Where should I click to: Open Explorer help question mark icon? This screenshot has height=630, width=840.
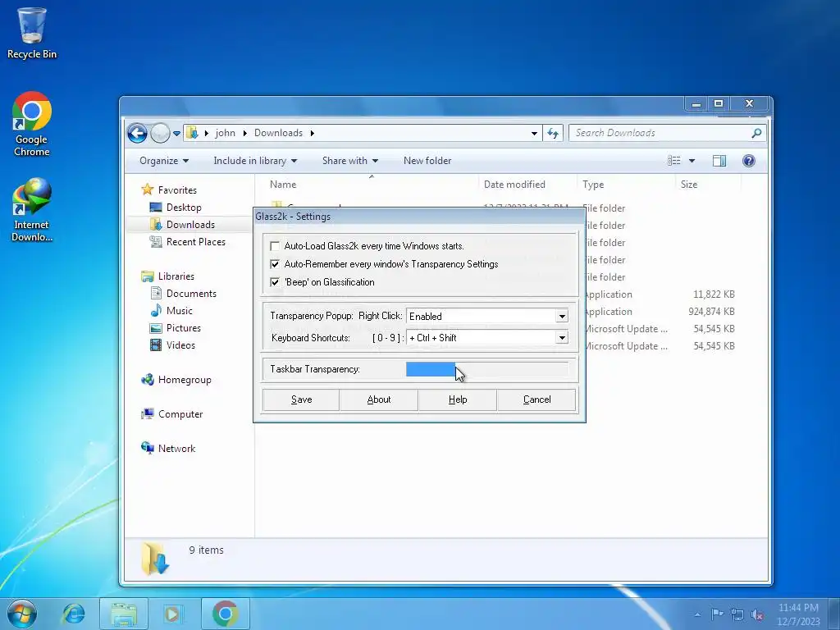pos(748,161)
